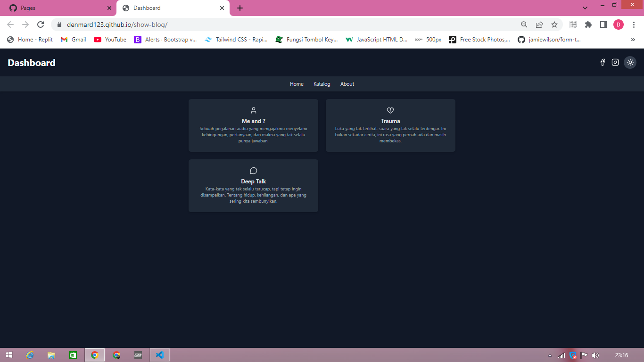
Task: Click the Dashboard site title
Action: tap(32, 63)
